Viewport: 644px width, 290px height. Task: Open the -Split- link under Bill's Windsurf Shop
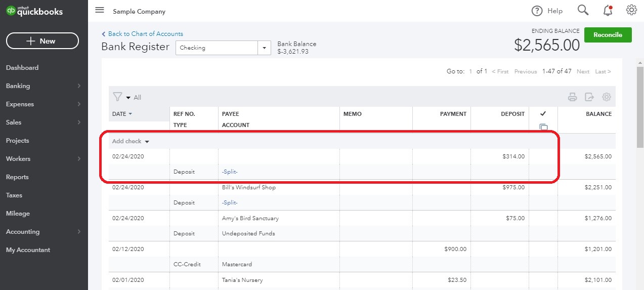point(230,202)
